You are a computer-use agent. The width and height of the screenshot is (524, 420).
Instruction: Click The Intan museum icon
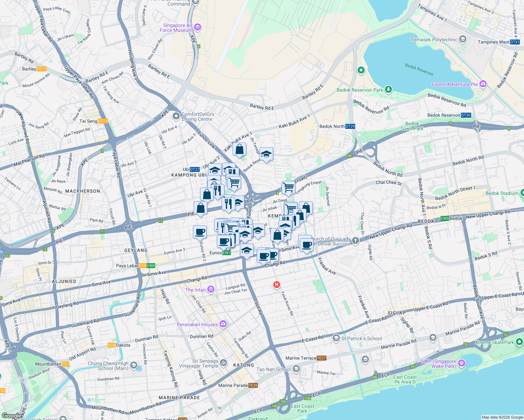[211, 289]
